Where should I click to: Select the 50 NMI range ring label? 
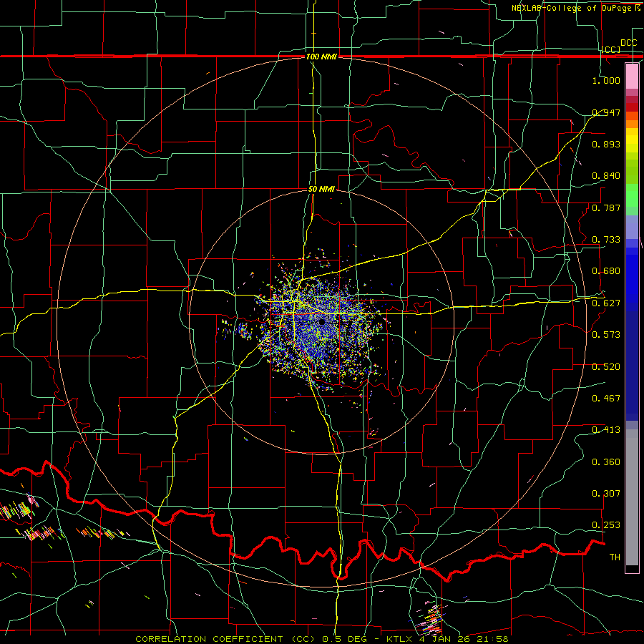[x=321, y=189]
